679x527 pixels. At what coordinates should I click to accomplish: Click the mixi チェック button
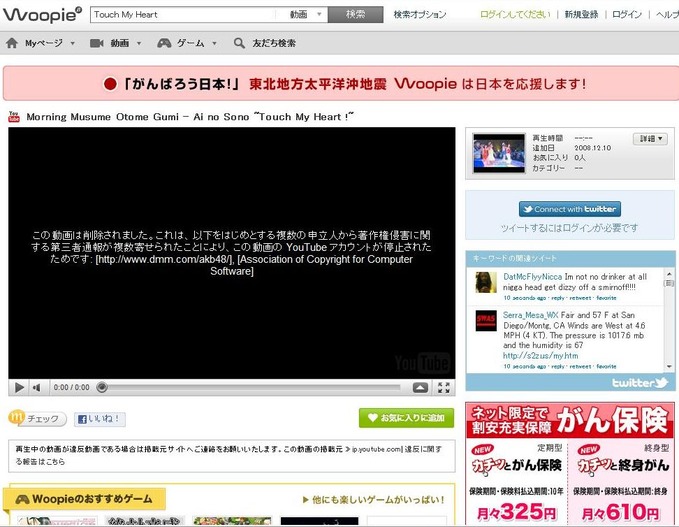coord(37,418)
